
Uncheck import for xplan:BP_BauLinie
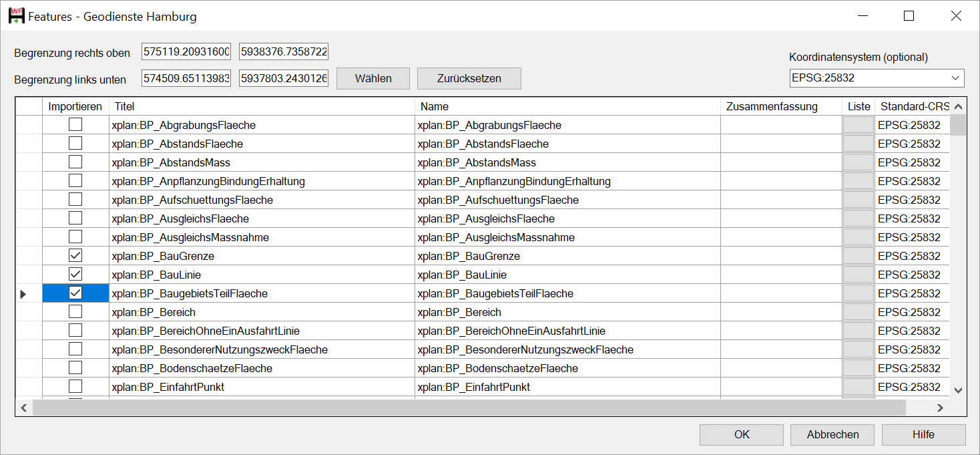[75, 275]
